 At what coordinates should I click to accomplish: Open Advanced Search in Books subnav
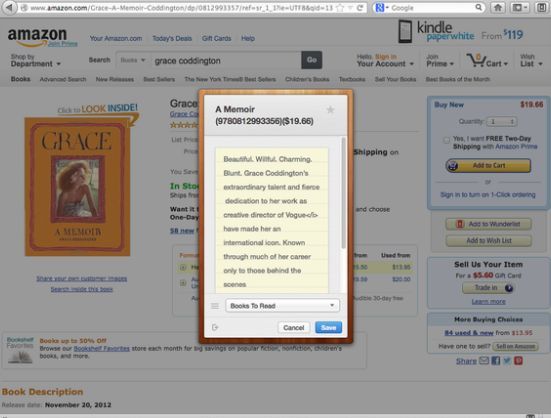[63, 79]
